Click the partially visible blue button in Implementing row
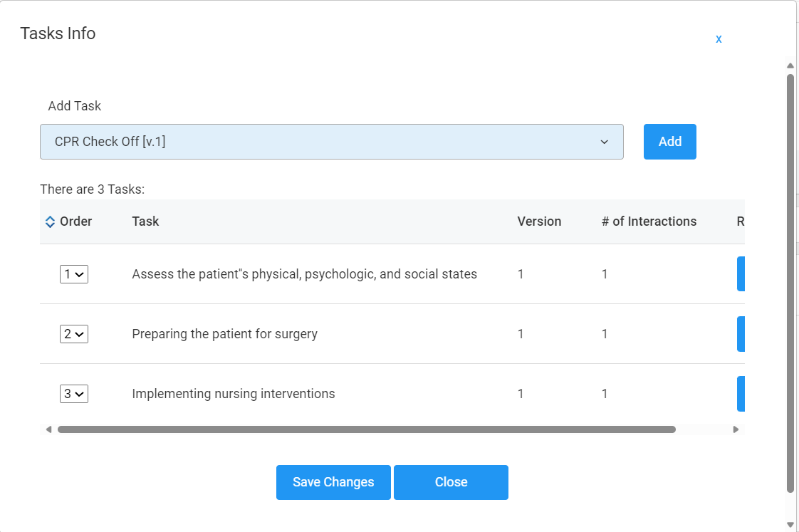 [x=741, y=393]
